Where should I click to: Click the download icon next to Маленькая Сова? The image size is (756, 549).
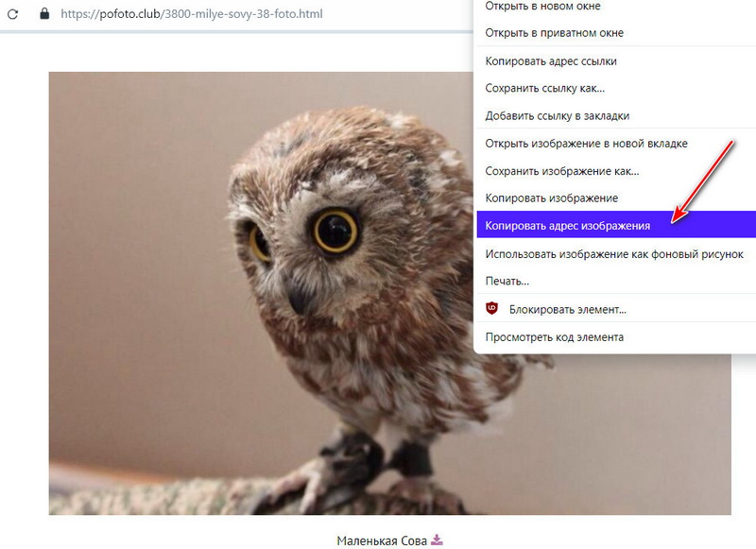[x=437, y=540]
